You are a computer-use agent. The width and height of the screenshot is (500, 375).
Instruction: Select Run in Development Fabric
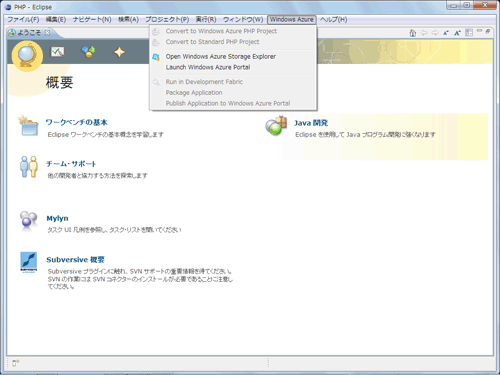pyautogui.click(x=233, y=82)
